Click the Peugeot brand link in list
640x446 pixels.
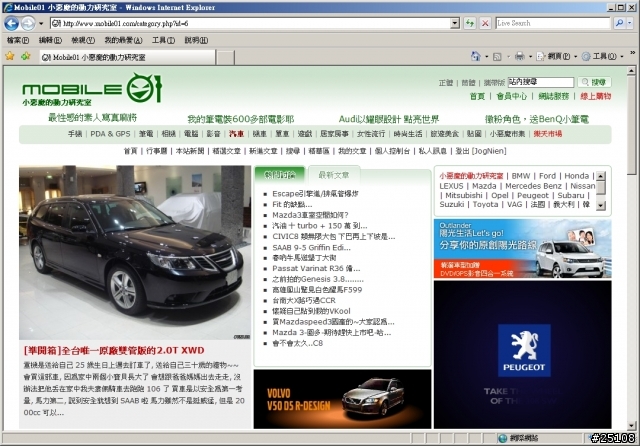coord(533,195)
